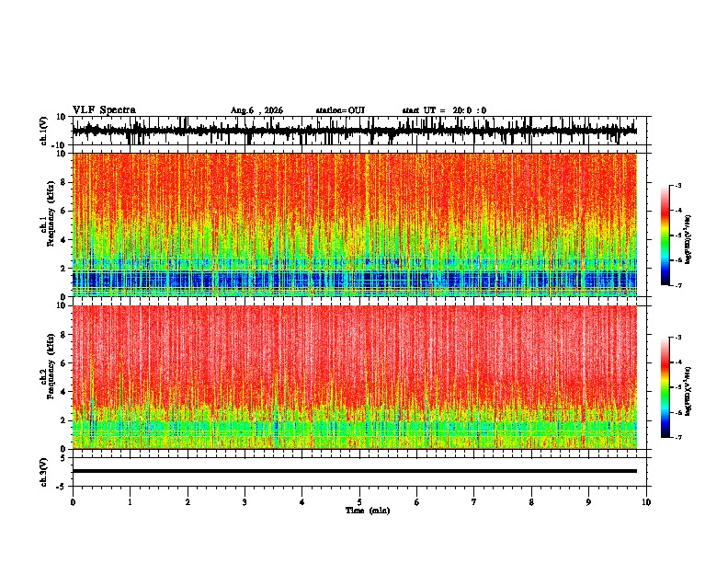Select the "4" kHz tick on ch.2 frequency axis

[x=63, y=392]
